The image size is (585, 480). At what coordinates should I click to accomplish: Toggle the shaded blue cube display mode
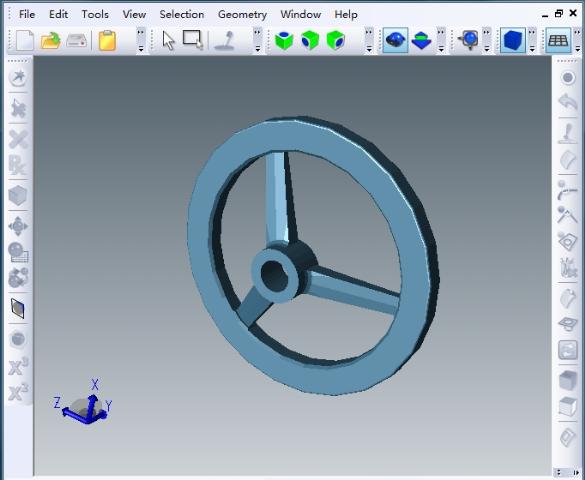(513, 40)
